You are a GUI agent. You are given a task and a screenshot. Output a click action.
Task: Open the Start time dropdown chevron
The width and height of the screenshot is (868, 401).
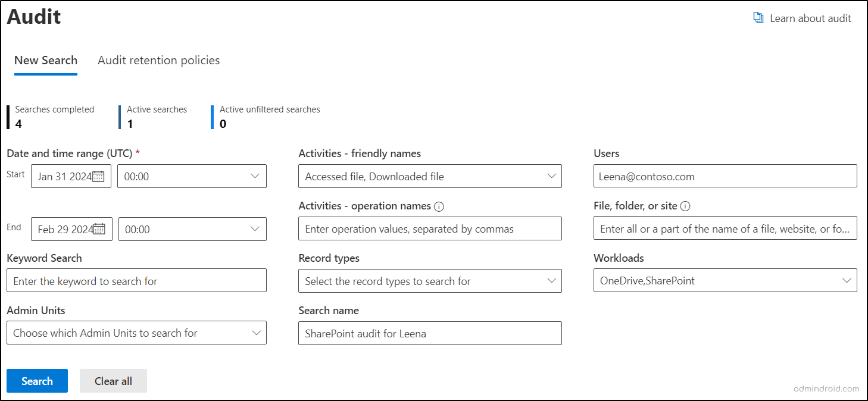(256, 176)
